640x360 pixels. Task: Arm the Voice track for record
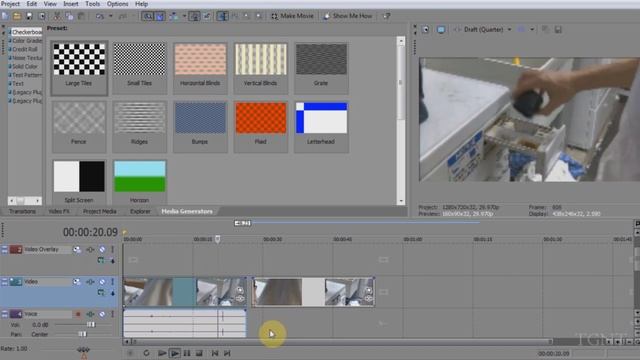pyautogui.click(x=78, y=314)
